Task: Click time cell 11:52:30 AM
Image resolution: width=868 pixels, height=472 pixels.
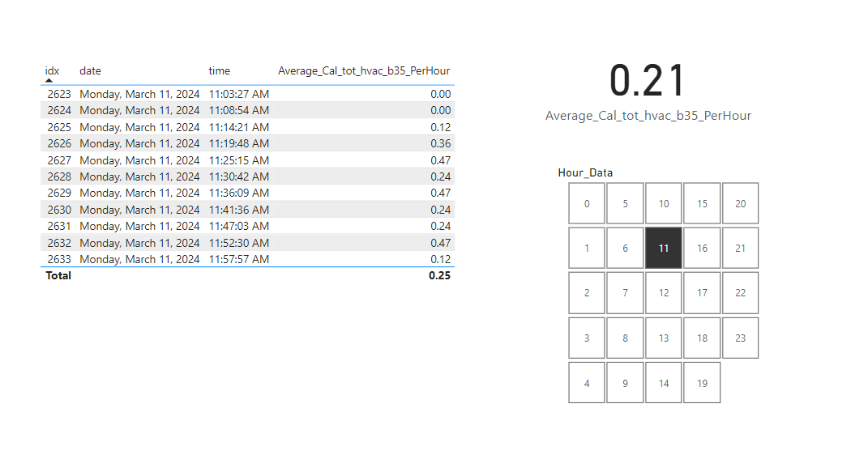Action: [238, 243]
